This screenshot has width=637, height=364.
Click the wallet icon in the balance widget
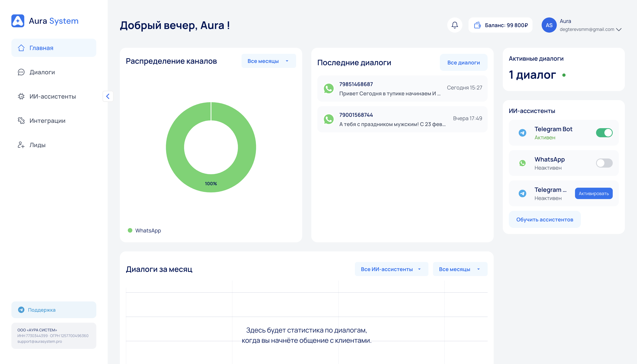click(x=477, y=25)
